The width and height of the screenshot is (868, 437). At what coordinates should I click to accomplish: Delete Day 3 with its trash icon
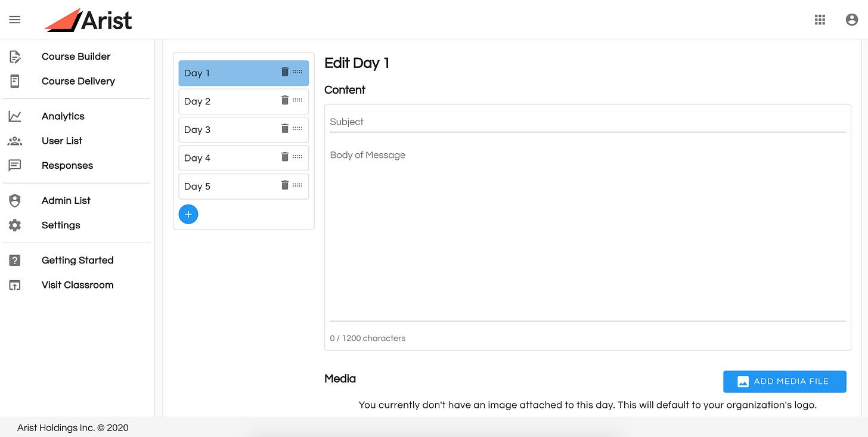[x=284, y=128]
